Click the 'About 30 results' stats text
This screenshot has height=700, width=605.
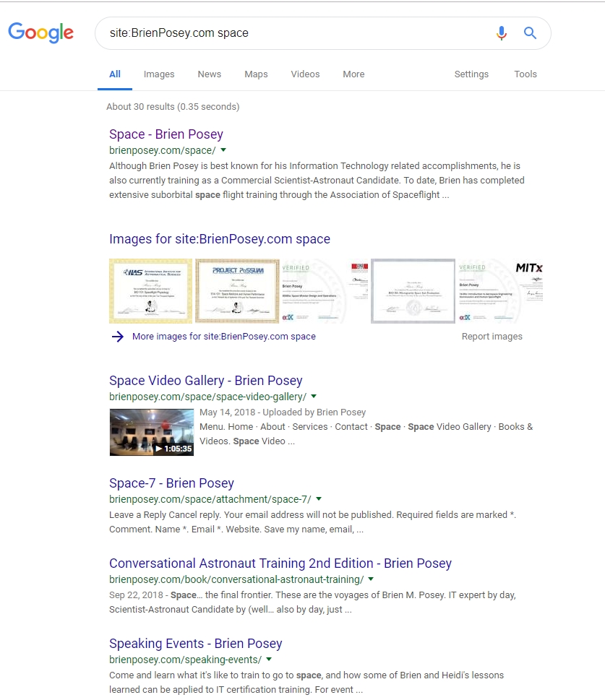click(173, 107)
